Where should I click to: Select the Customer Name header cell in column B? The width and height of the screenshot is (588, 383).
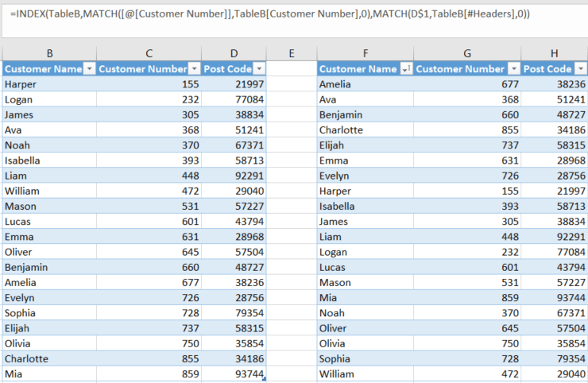coord(49,69)
